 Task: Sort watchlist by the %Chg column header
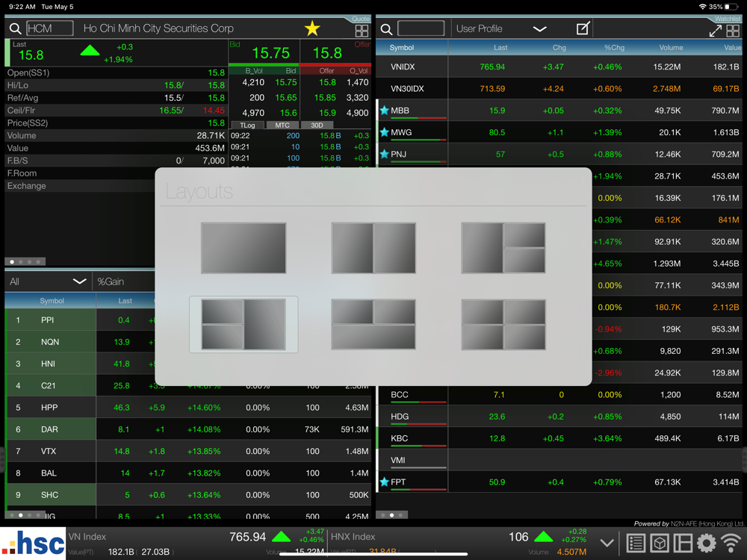(x=614, y=48)
